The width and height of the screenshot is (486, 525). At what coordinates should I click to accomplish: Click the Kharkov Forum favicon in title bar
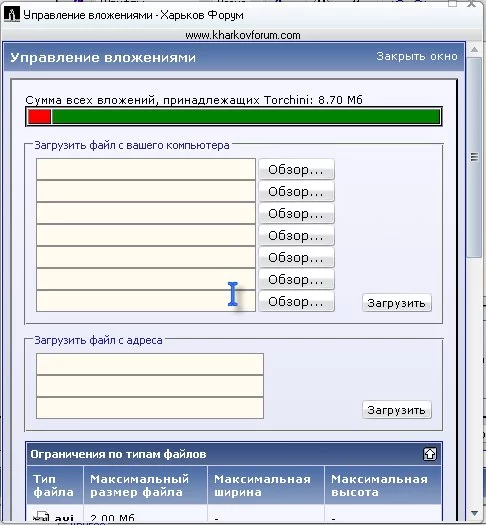tap(12, 15)
